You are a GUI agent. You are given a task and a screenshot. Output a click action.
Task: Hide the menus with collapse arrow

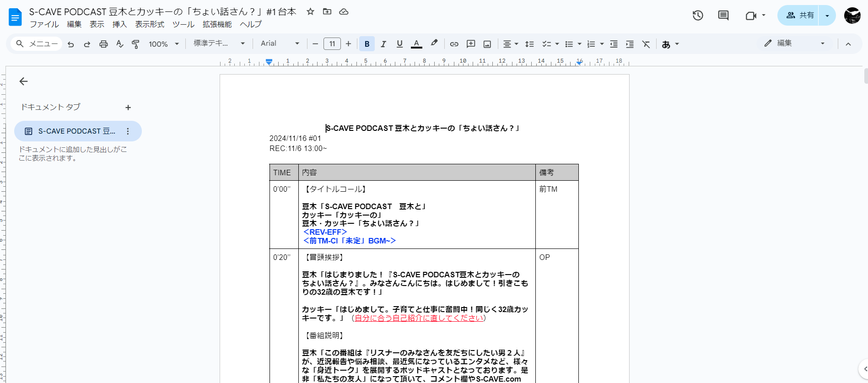848,44
